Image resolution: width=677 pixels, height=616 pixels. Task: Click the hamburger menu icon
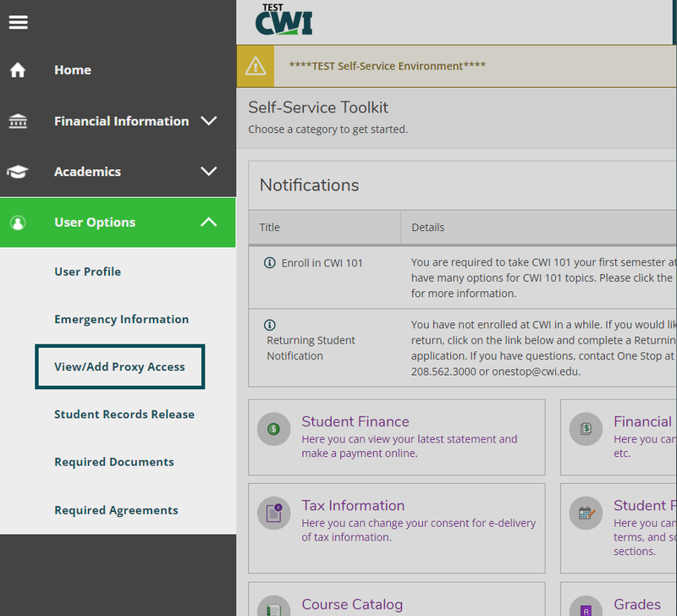18,22
